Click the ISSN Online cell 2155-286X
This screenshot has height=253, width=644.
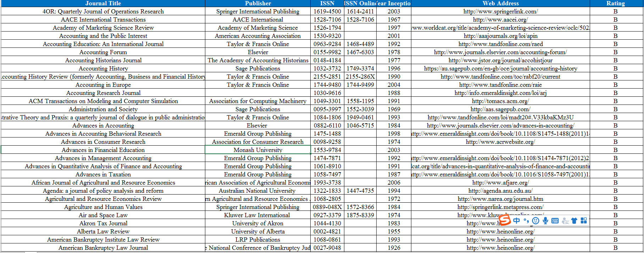point(360,77)
